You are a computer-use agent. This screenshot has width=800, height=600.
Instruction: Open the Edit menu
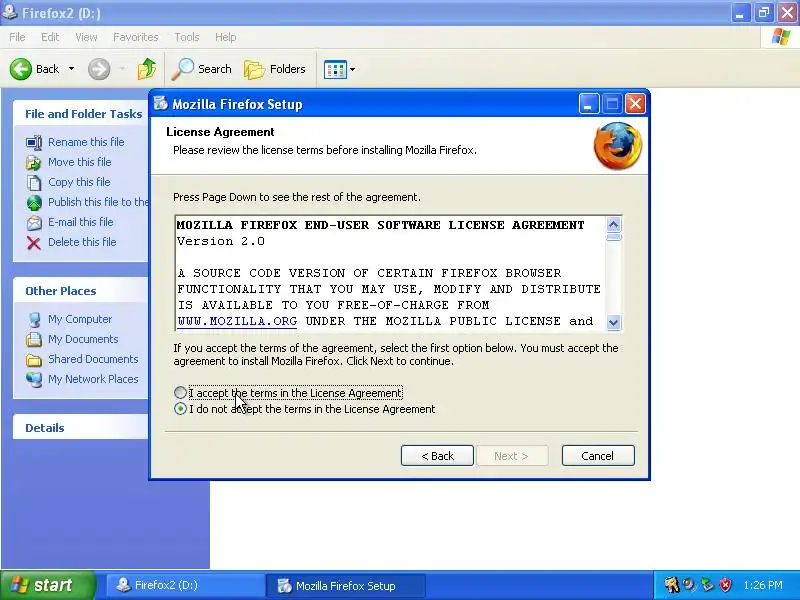50,37
